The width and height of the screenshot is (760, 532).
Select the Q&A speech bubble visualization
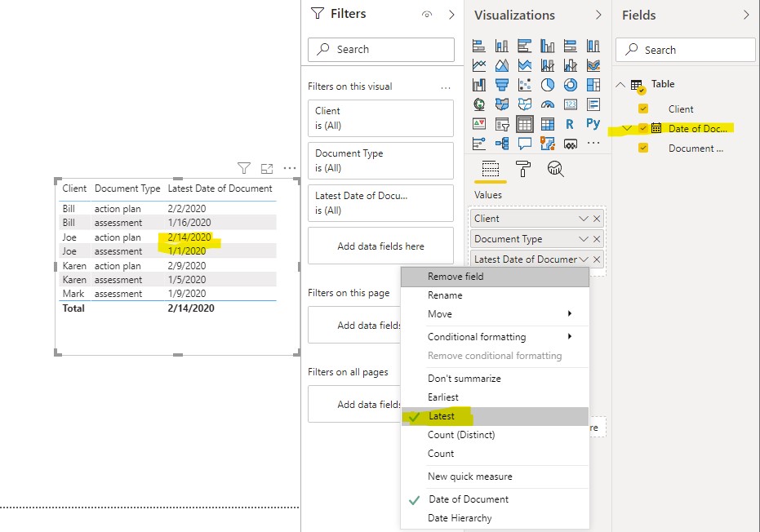click(524, 144)
